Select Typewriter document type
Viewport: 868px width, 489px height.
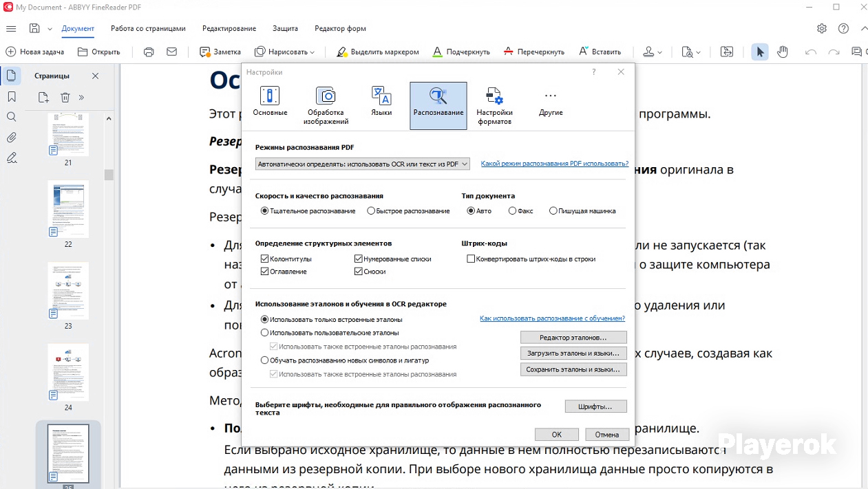[553, 211]
